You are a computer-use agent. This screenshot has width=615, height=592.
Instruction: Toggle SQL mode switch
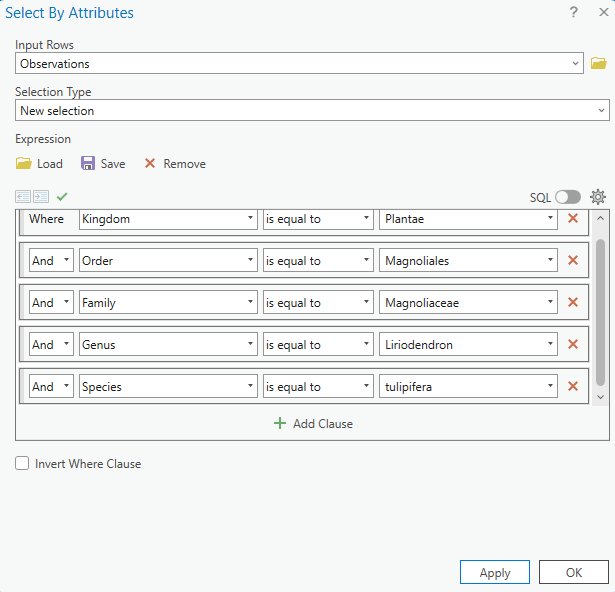pyautogui.click(x=568, y=197)
